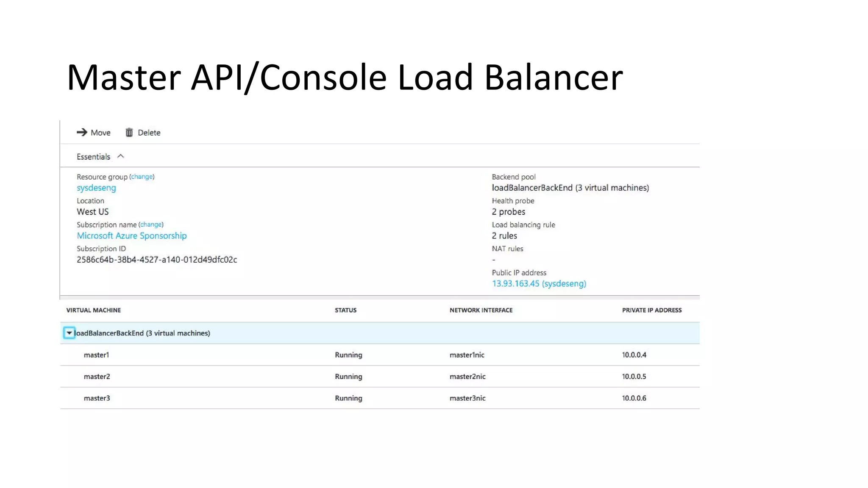Screen dimensions: 868x488
Task: Click private IP address 10.0.0.5
Action: click(634, 377)
